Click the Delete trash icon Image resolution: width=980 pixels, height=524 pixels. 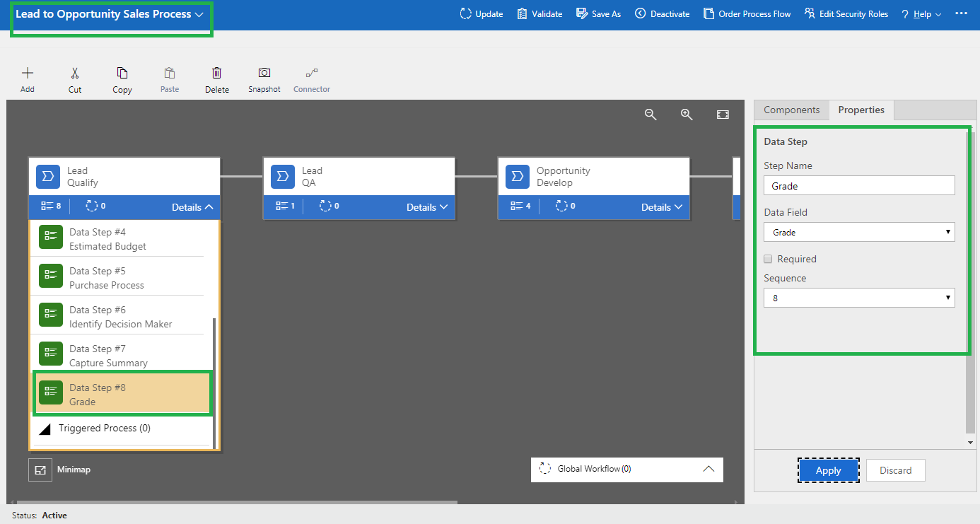click(x=217, y=73)
